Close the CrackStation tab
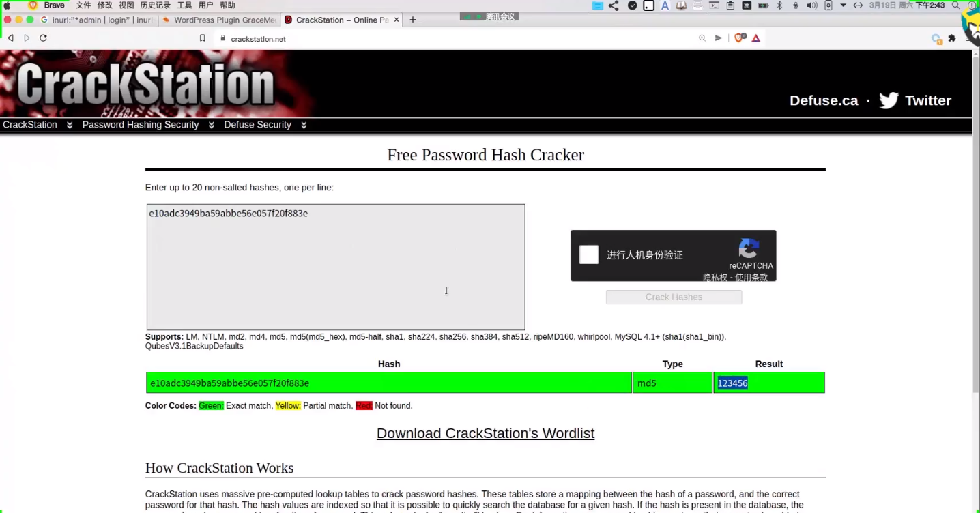This screenshot has width=980, height=513. [x=397, y=20]
